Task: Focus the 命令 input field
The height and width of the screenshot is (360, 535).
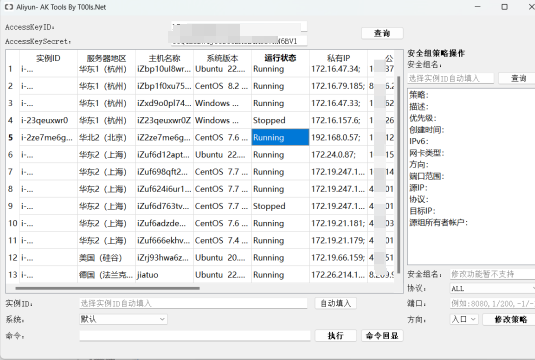Action: [195, 335]
